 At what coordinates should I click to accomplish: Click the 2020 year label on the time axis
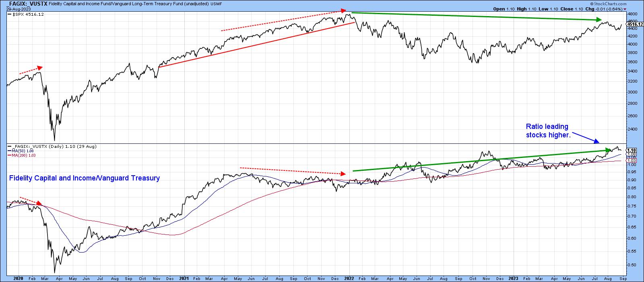tap(18, 278)
